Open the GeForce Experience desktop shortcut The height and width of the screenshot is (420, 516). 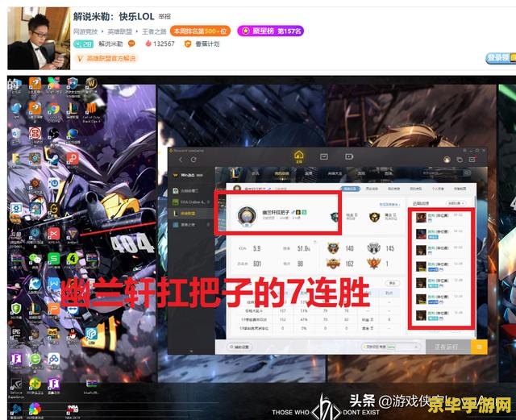pos(16,385)
